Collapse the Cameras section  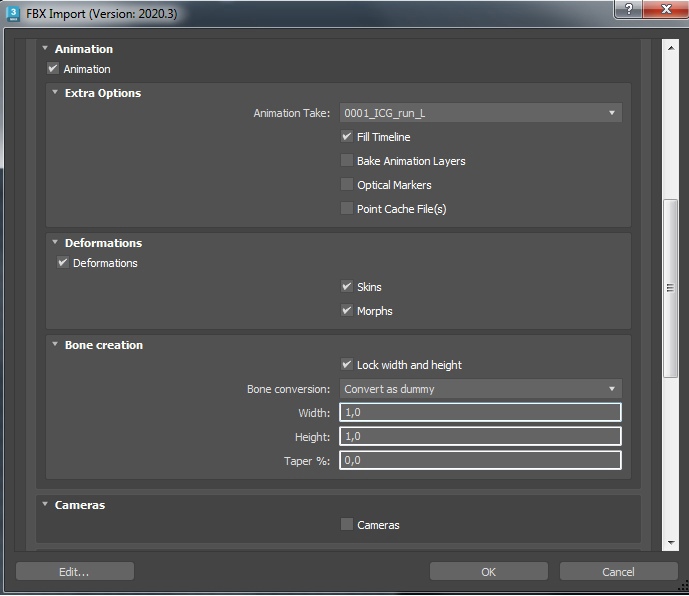(45, 504)
